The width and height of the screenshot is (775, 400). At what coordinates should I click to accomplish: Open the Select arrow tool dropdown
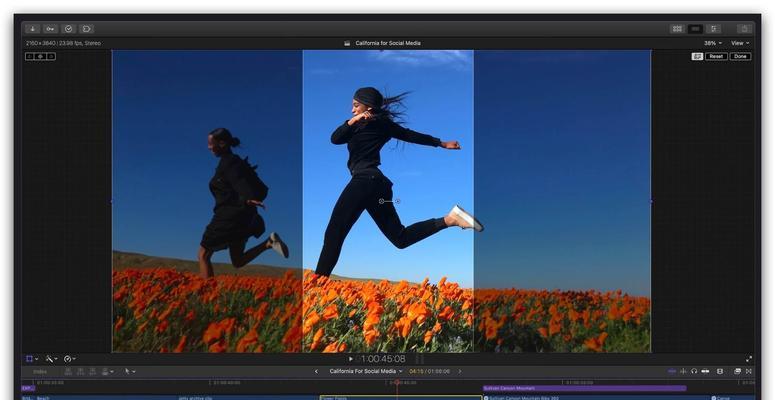[130, 371]
